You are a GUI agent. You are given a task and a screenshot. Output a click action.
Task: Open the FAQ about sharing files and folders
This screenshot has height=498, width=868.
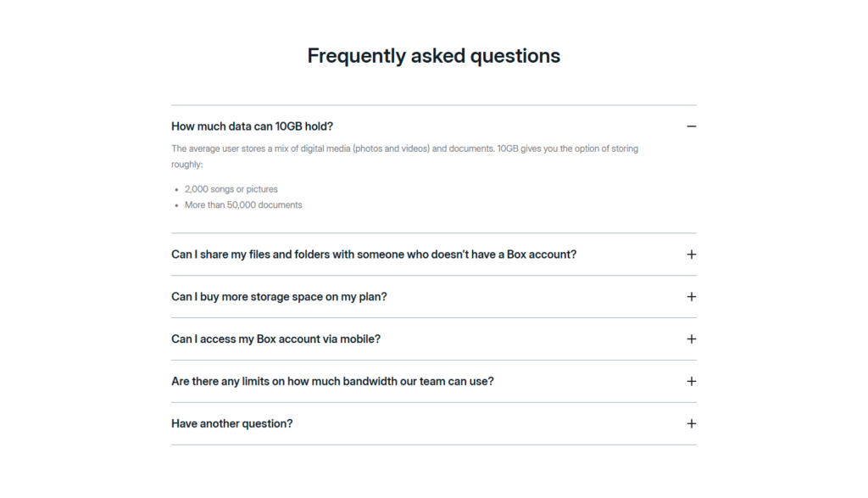[x=373, y=254]
